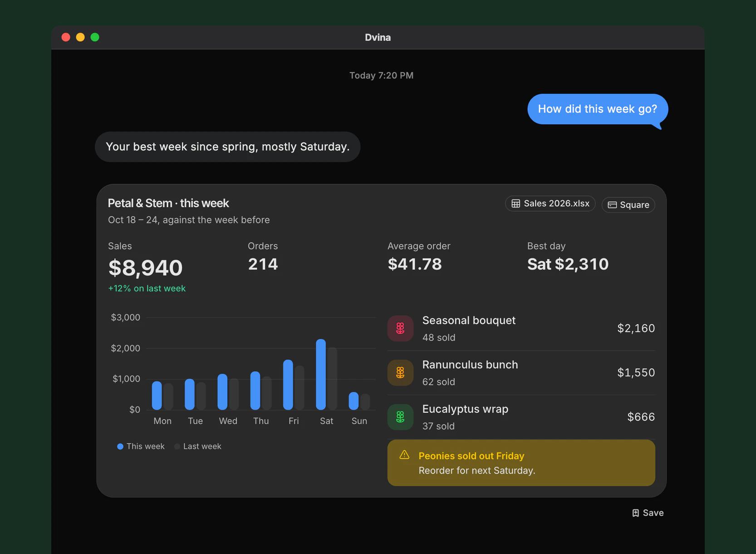Open the Sales 2026.xlsx source chip
756x554 pixels.
pos(550,203)
